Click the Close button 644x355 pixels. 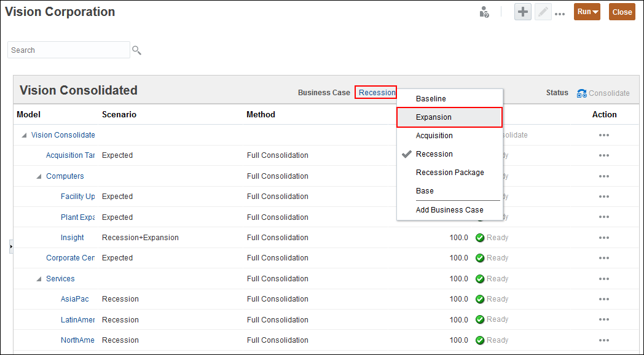[622, 12]
